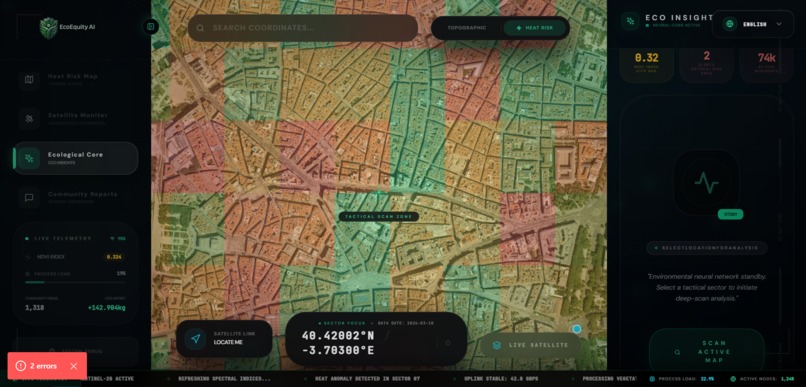Viewport: 806px width, 387px height.
Task: Click the +142.984kg CO2 offset value
Action: point(106,308)
